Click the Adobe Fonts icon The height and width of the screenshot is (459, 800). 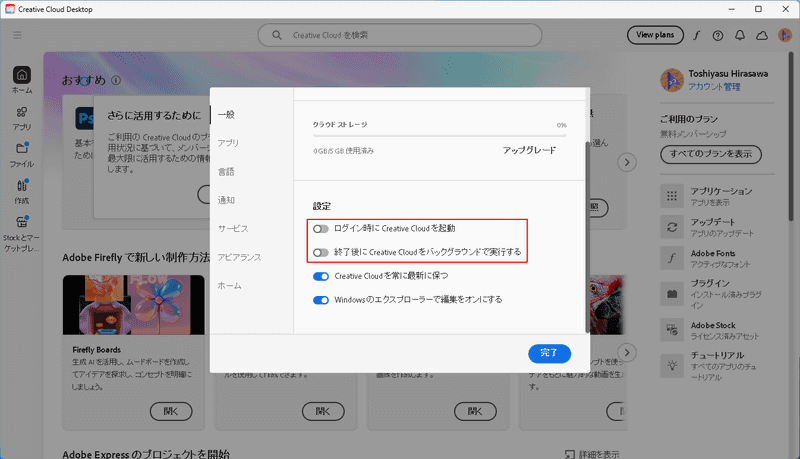point(672,258)
